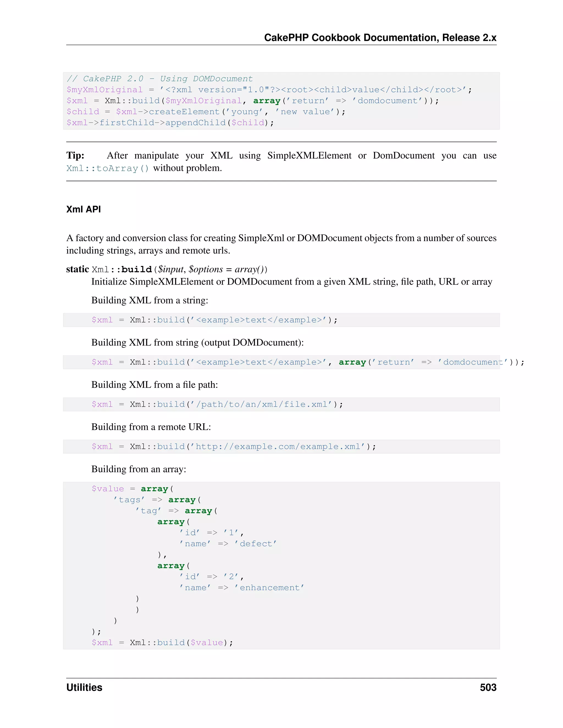Click the 'Tip:' label
Screen dimensions: 563x728
point(75,155)
